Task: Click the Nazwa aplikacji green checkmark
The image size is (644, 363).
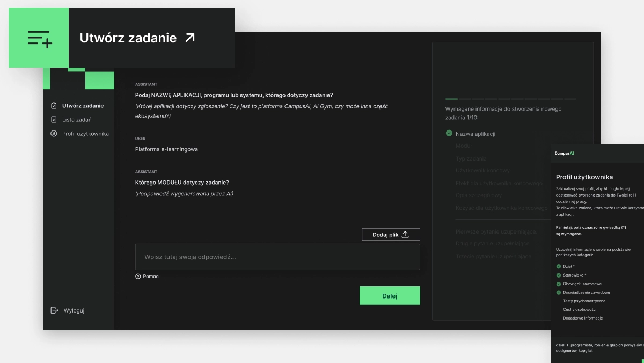Action: [x=449, y=133]
